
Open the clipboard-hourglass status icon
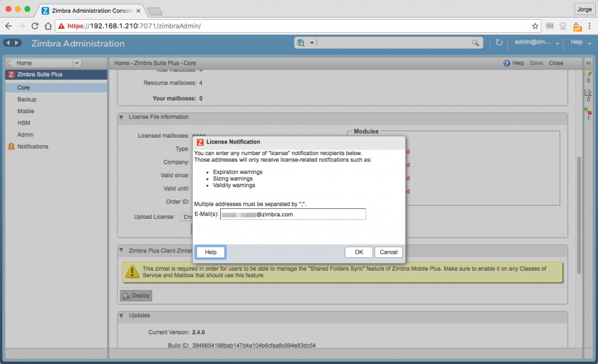588,93
